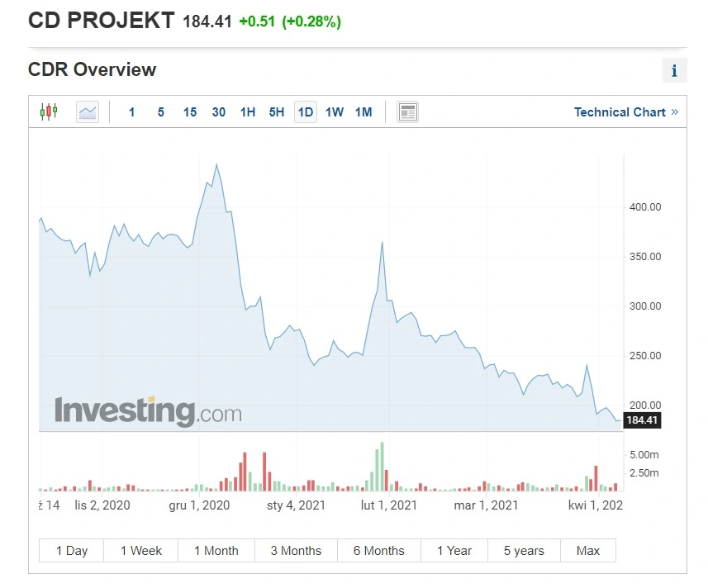Select the 30 minute interval

point(219,112)
